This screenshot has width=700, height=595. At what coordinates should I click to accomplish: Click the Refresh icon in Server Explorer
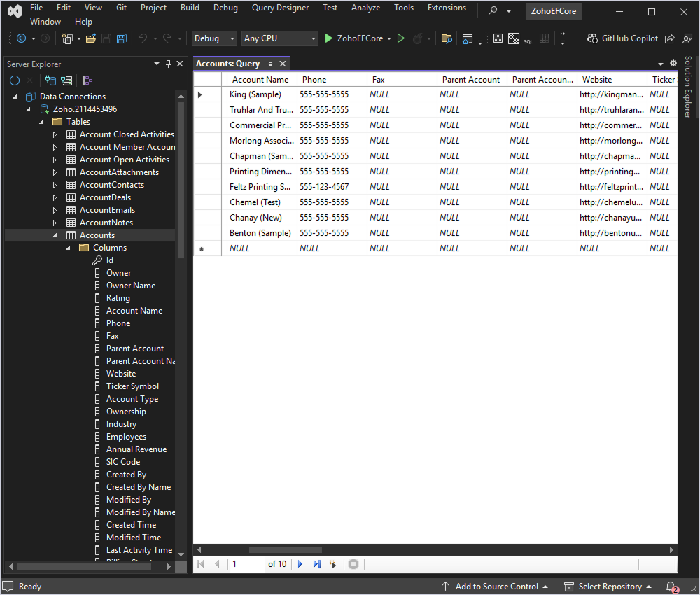click(15, 80)
